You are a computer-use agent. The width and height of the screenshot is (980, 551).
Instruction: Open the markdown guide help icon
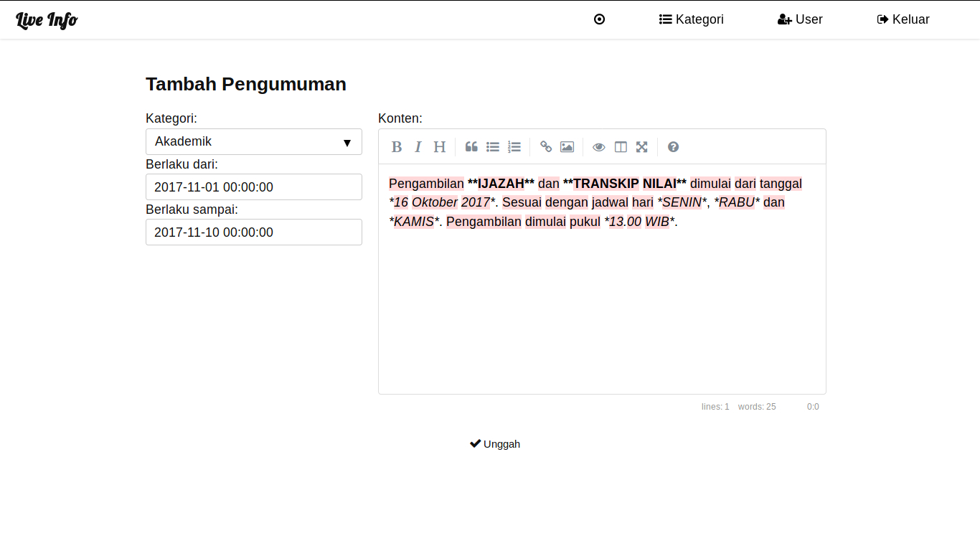pos(673,147)
